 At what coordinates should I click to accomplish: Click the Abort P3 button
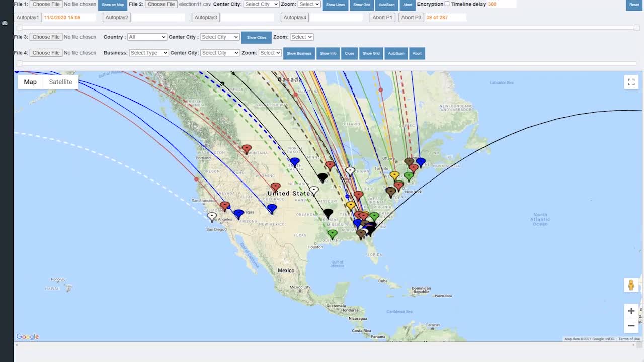[411, 17]
